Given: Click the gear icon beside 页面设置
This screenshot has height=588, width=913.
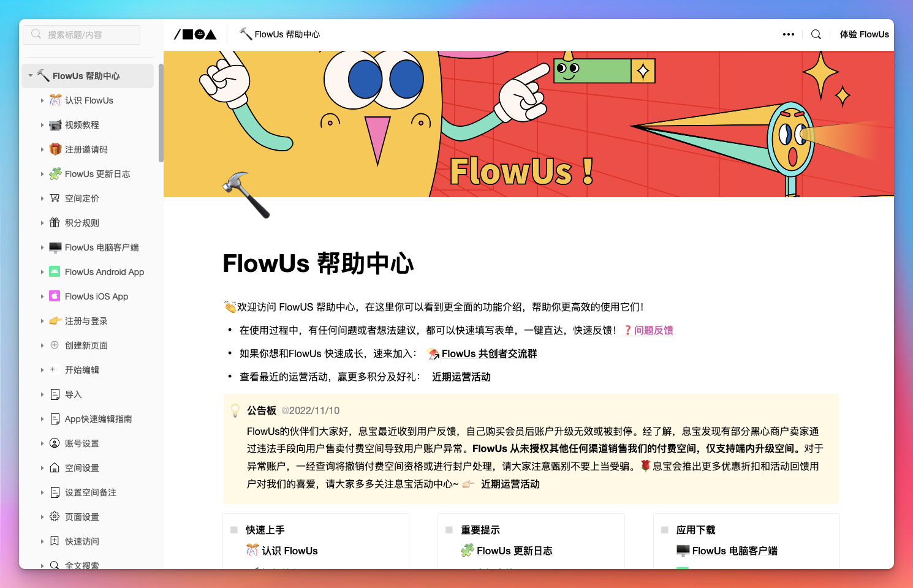Looking at the screenshot, I should pos(54,516).
